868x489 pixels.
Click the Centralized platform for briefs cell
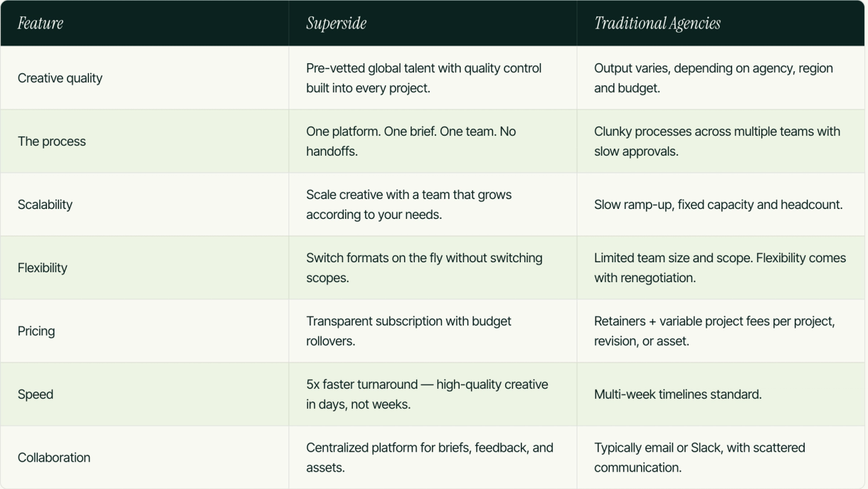(x=430, y=457)
